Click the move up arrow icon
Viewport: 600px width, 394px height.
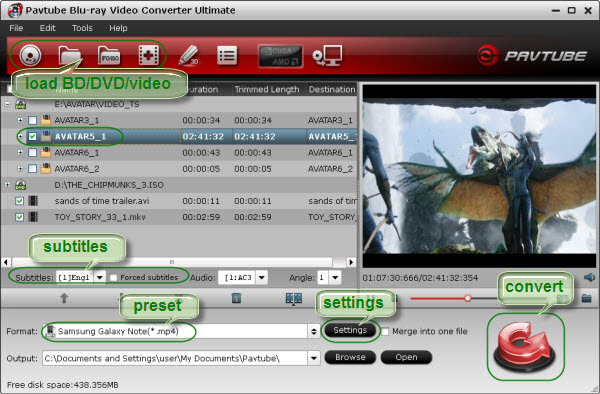coord(64,298)
